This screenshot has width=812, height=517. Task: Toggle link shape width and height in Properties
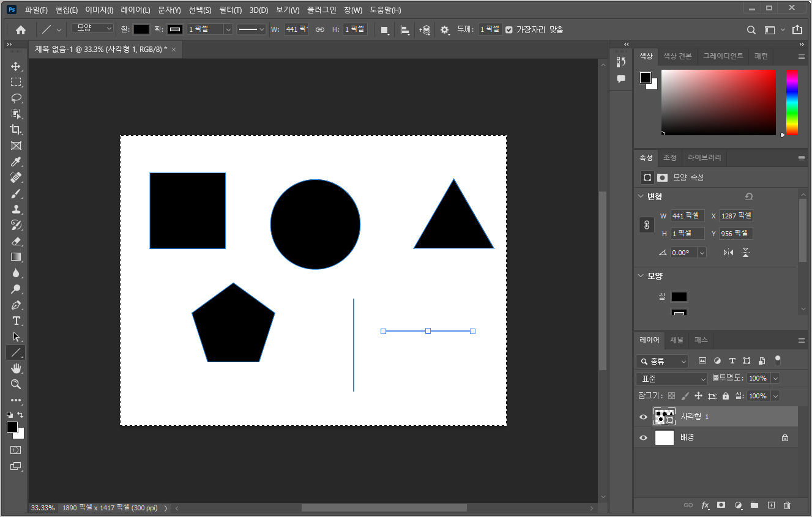647,225
